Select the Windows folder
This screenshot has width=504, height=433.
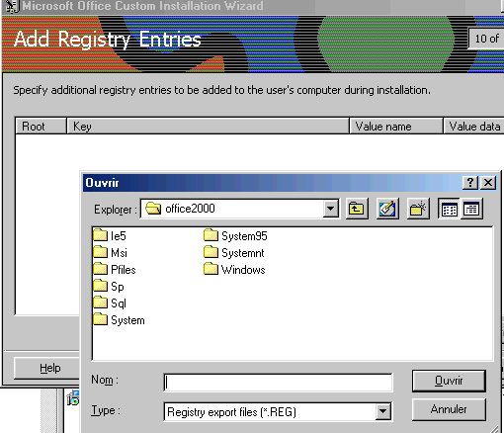click(234, 269)
